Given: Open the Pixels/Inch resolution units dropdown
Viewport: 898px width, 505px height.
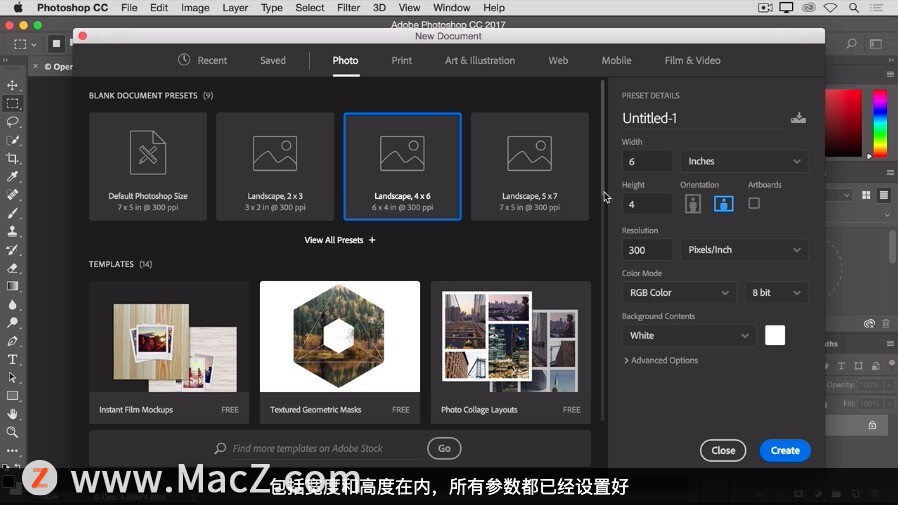Looking at the screenshot, I should click(744, 250).
